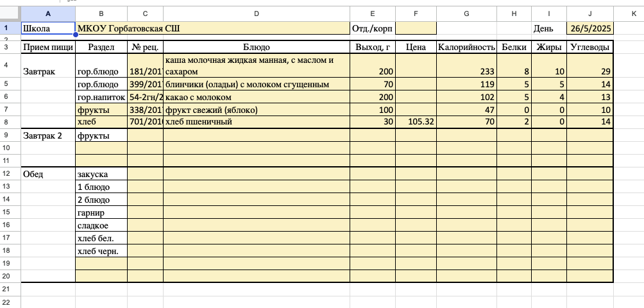Viewport: 644px width, 308px height.
Task: Click the 'Белки' header cell
Action: coord(514,47)
